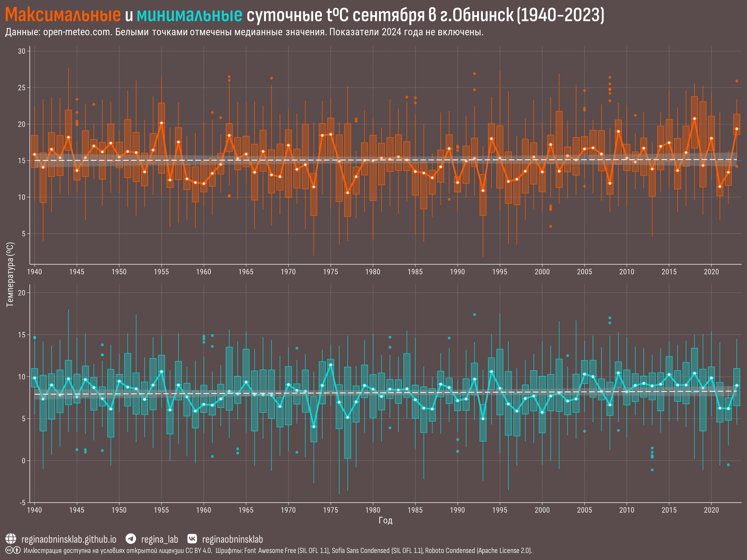Image resolution: width=747 pixels, height=560 pixels.
Task: Click the 2020 label under the upper chart
Action: pos(711,272)
